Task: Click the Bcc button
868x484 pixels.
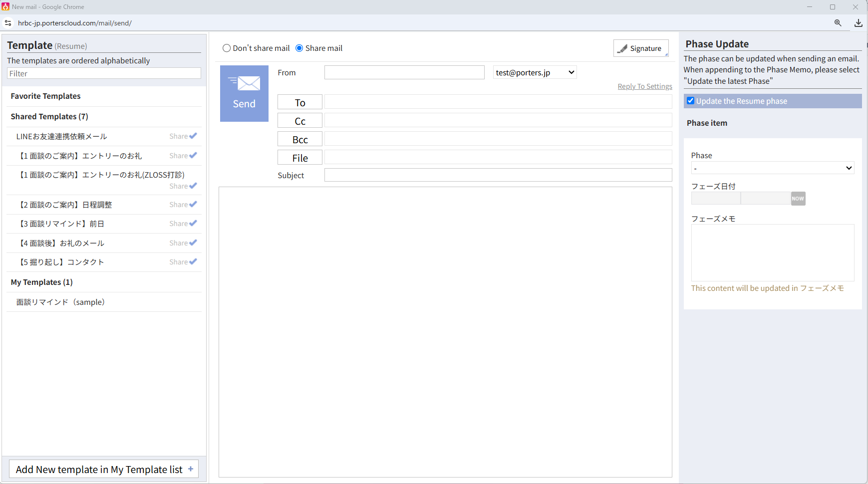Action: pyautogui.click(x=300, y=139)
